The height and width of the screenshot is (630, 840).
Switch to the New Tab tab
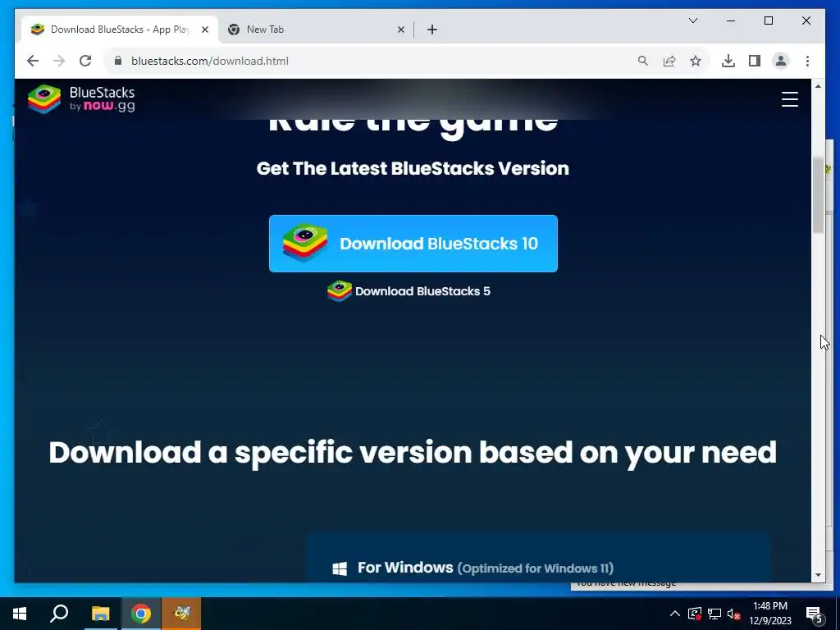click(x=316, y=30)
